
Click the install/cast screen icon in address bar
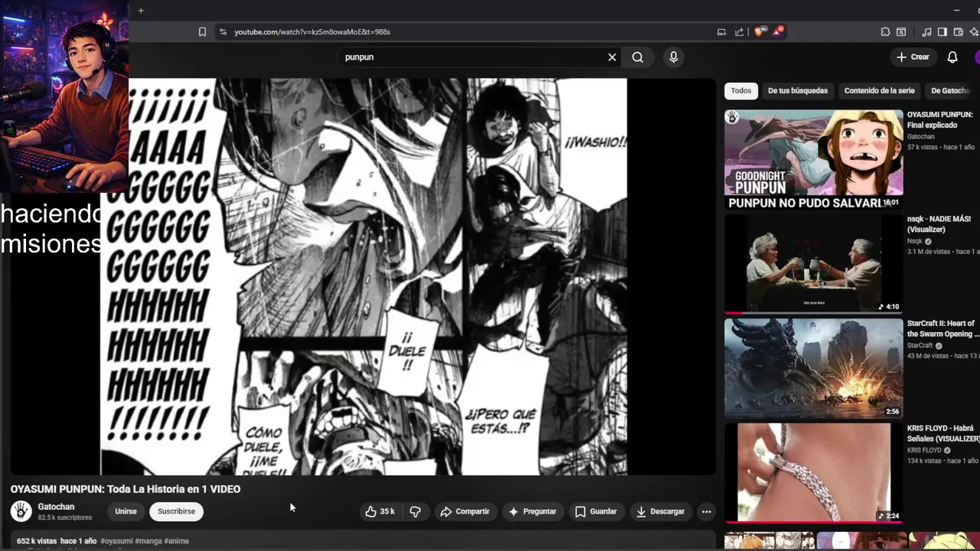point(721,32)
